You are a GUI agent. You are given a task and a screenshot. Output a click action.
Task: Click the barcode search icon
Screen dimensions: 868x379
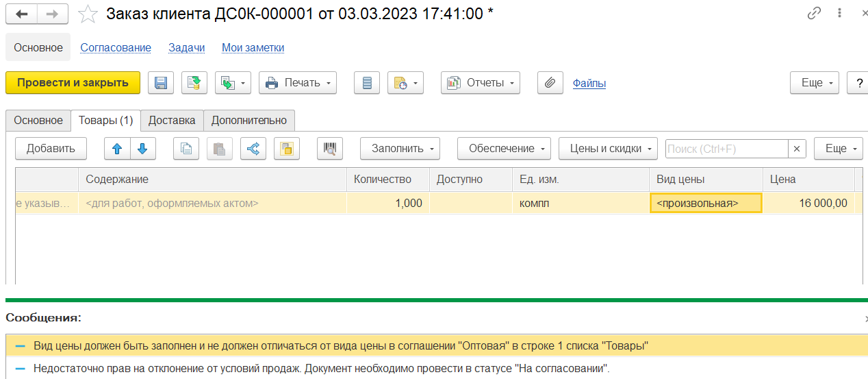[x=330, y=149]
